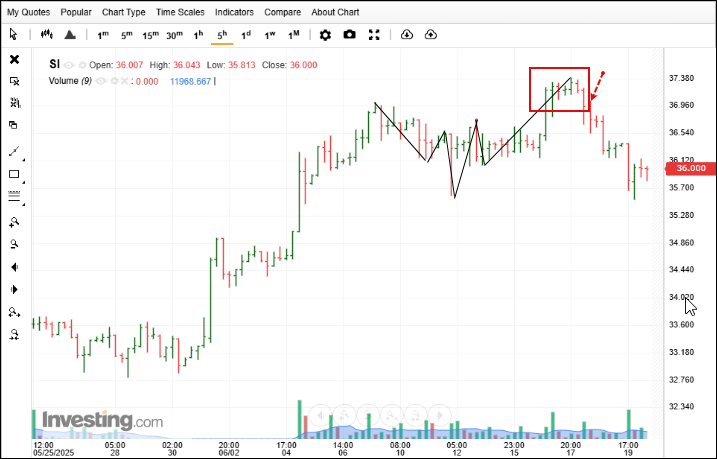Click the Close value 36.000 in header
Viewport: 717px width, 459px height.
tap(304, 65)
